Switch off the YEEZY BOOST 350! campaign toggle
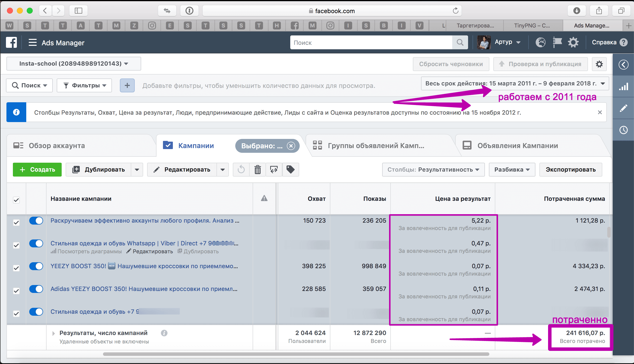The width and height of the screenshot is (634, 364). [x=36, y=266]
